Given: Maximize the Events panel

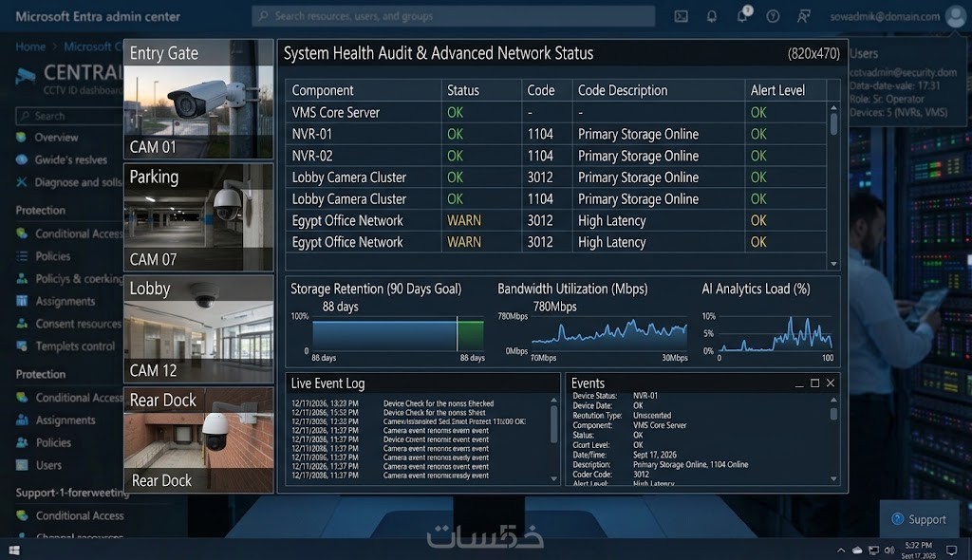Looking at the screenshot, I should point(814,383).
